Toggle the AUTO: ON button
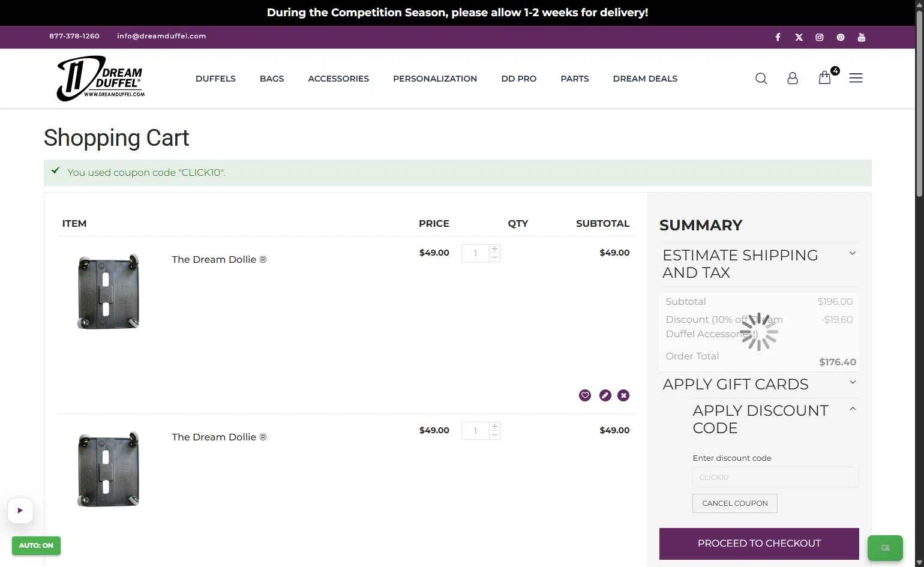Viewport: 924px width, 567px height. pyautogui.click(x=36, y=545)
